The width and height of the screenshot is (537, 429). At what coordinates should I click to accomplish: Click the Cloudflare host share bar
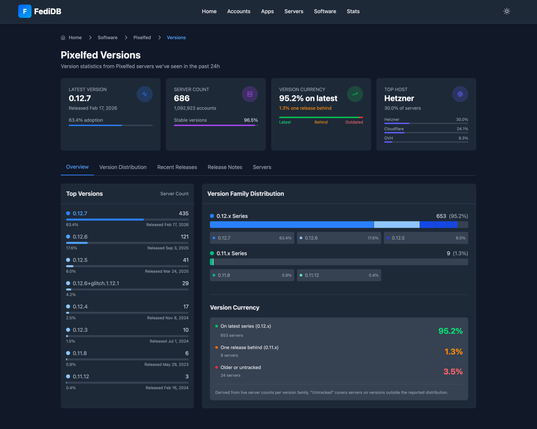coord(426,133)
